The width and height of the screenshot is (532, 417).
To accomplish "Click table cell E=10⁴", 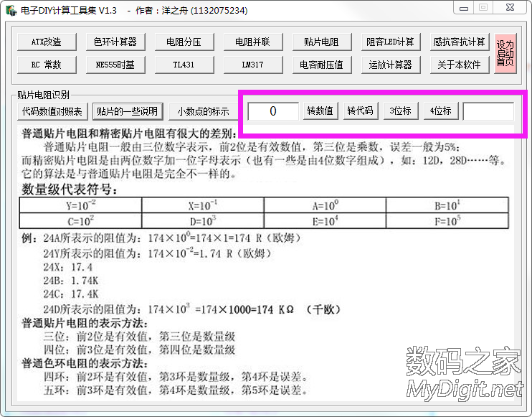I will pyautogui.click(x=325, y=221).
